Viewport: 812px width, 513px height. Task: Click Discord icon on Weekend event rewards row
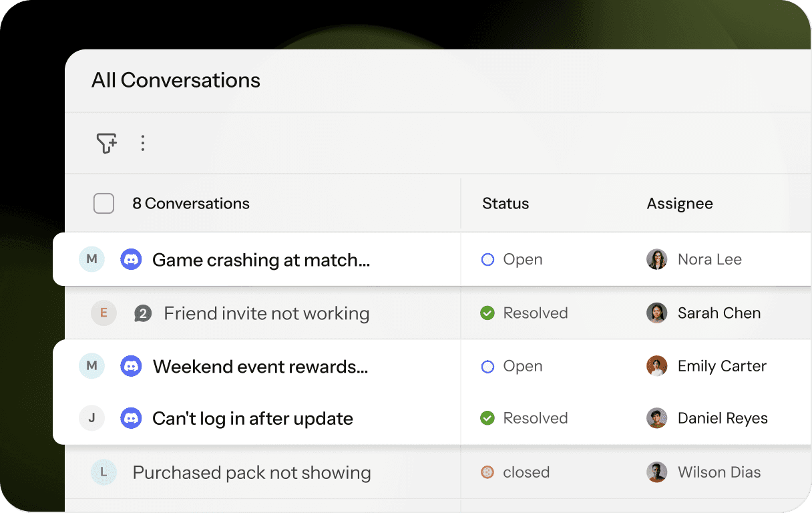click(131, 366)
